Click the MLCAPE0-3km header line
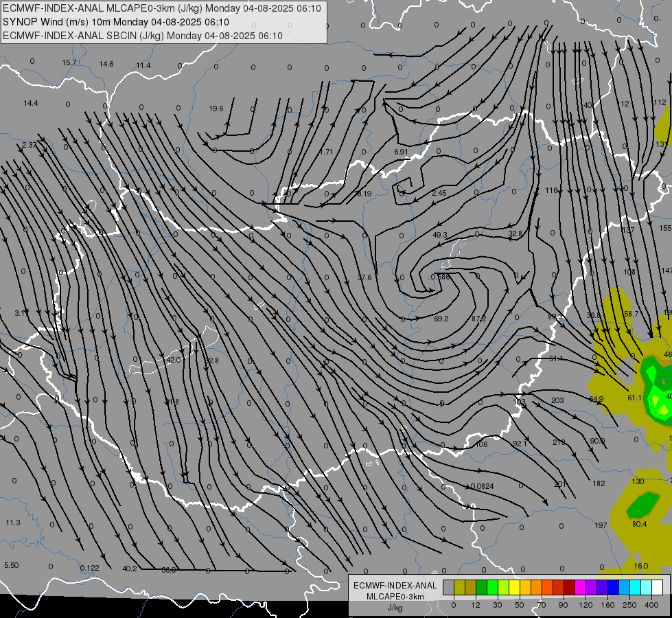 pyautogui.click(x=162, y=8)
